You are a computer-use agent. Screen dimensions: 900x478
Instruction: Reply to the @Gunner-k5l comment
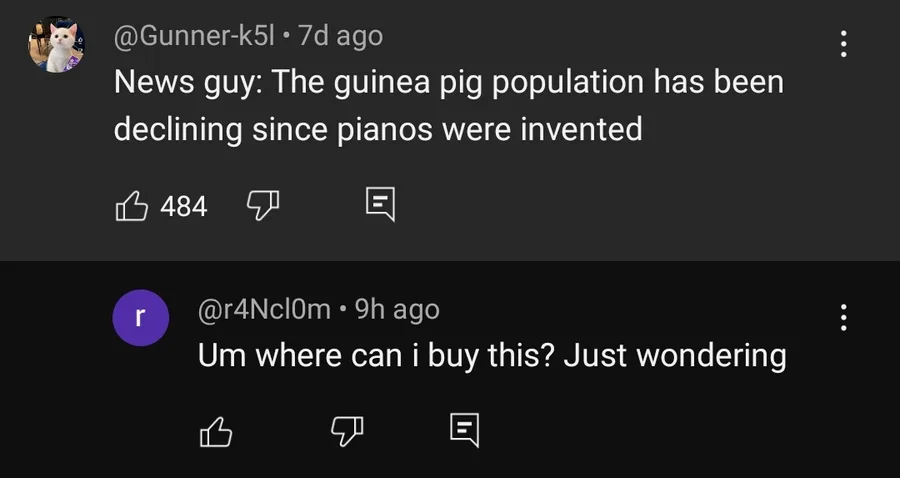(381, 205)
